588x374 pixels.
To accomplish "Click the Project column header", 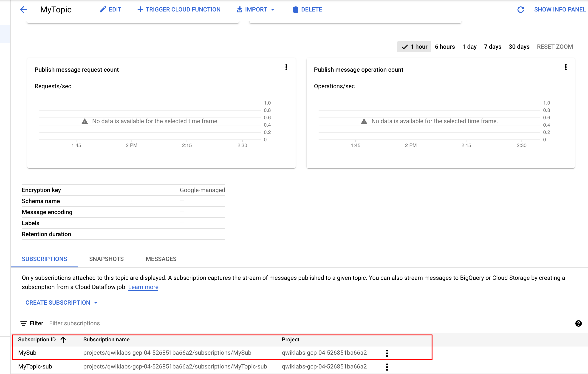I will [290, 340].
